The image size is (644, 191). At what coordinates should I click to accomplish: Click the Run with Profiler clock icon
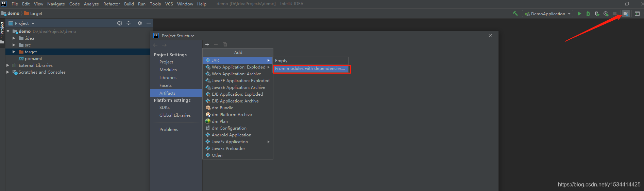(x=606, y=14)
